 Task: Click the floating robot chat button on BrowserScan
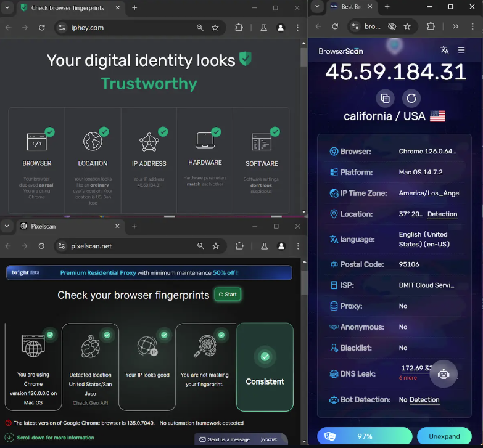444,374
